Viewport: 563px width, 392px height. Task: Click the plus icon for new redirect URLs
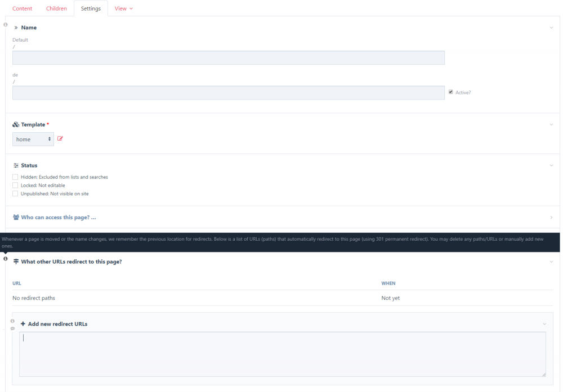tap(23, 324)
